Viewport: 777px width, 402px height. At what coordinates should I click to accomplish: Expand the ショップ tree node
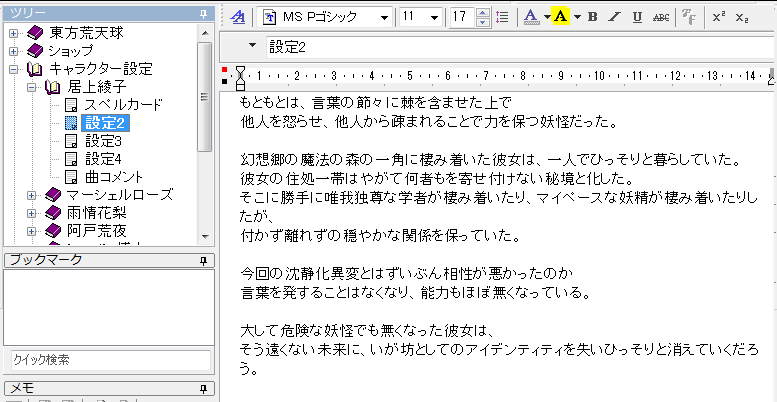pyautogui.click(x=13, y=51)
